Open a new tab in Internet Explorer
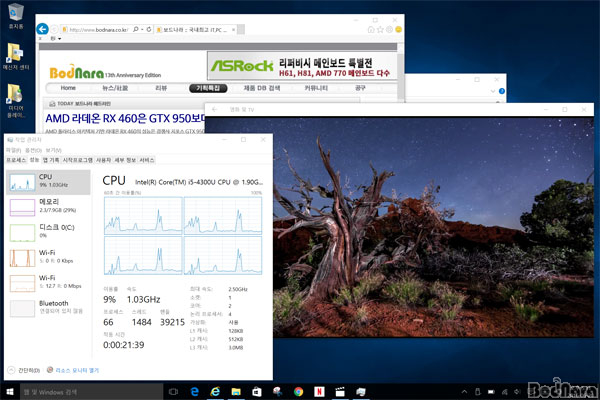This screenshot has width=600, height=400. (x=241, y=29)
